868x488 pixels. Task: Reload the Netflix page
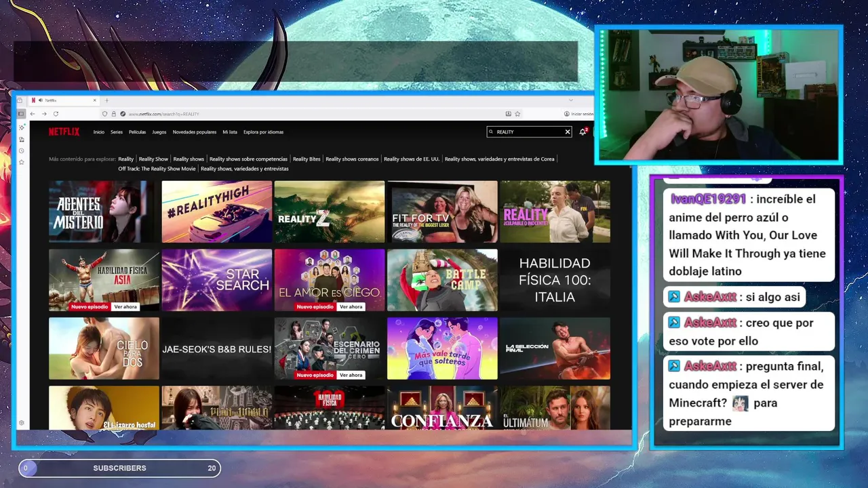click(x=56, y=114)
